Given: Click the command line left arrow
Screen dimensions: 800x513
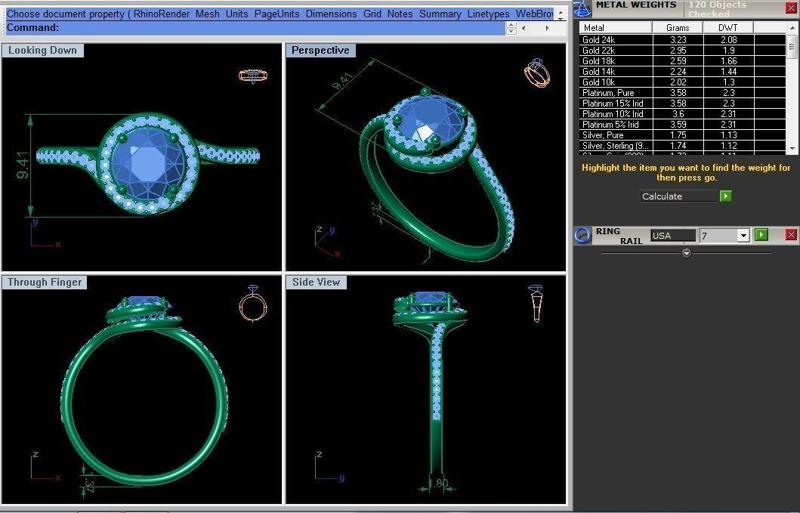Looking at the screenshot, I should click(x=523, y=28).
